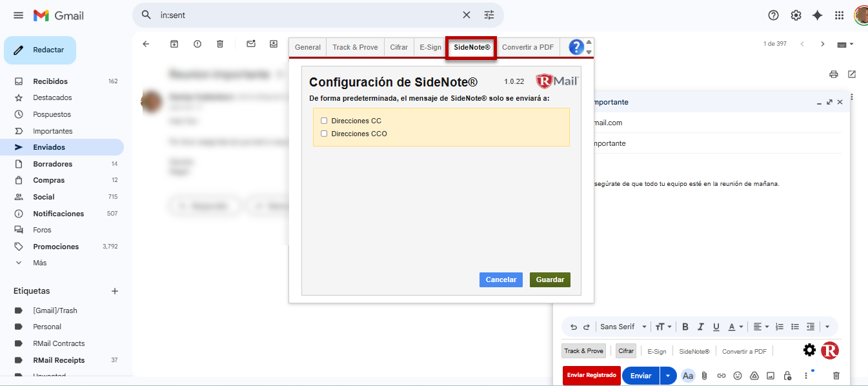Enable the Direcciones CC checkbox
Image resolution: width=868 pixels, height=386 pixels.
(324, 121)
